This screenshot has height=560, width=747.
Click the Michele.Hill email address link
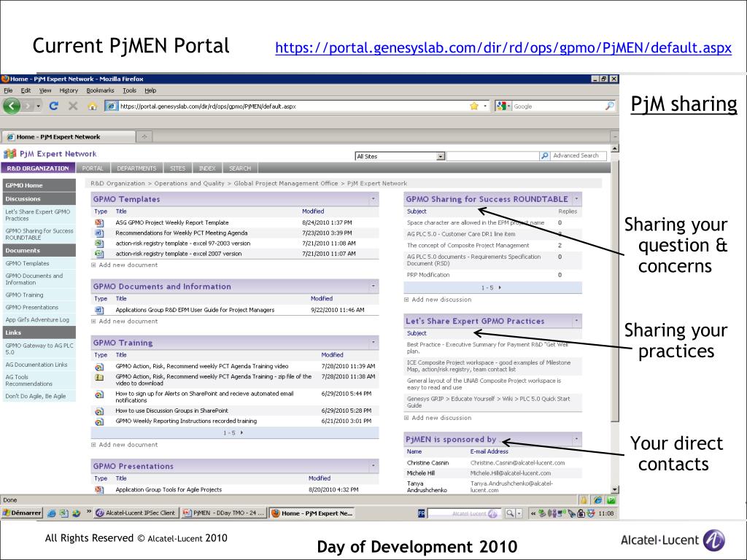pos(510,473)
